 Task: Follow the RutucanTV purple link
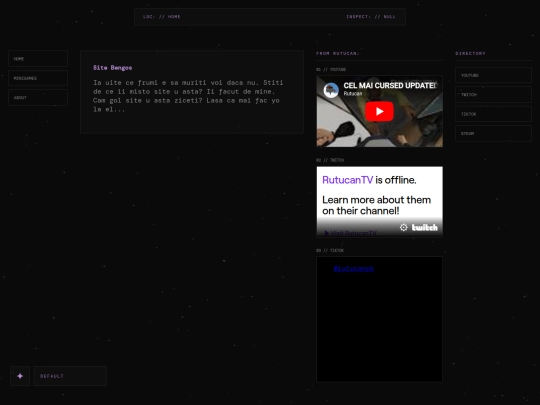click(347, 180)
